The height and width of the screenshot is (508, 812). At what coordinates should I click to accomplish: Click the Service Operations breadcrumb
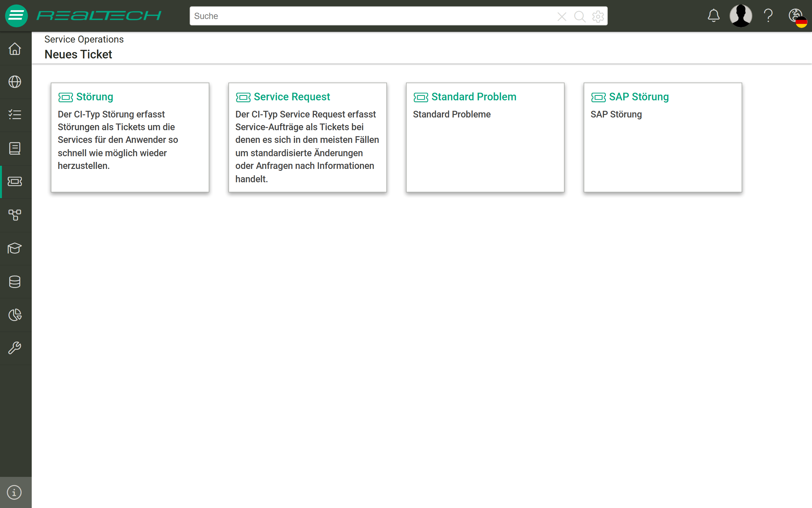84,39
